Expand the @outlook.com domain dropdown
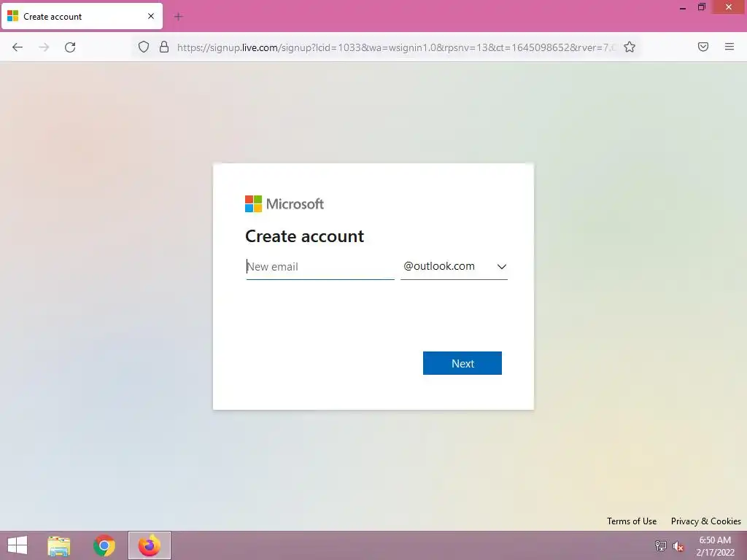The image size is (747, 560). click(x=454, y=267)
